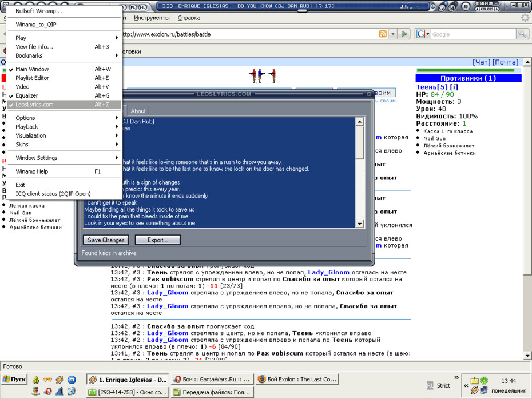Viewport: 532px width, 399px height.
Task: Open the [Чат] link
Action: (482, 62)
